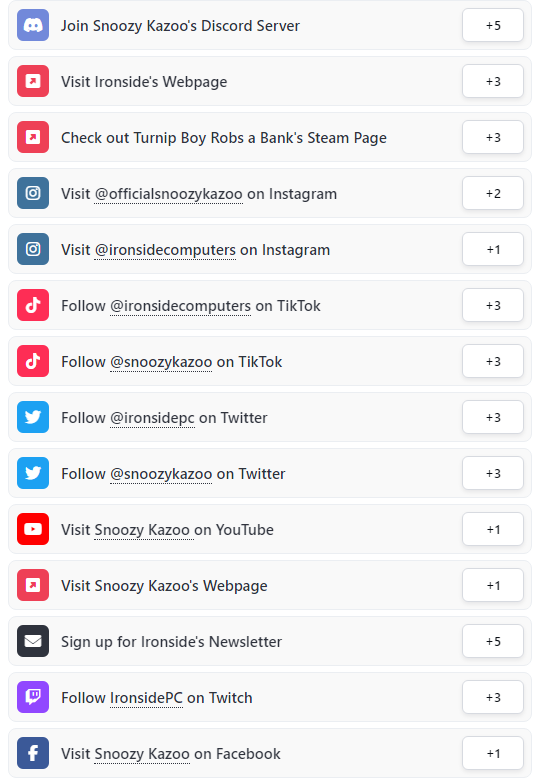Click the +5 button for Discord Server entry
Screen dimensions: 540x784
pos(493,25)
